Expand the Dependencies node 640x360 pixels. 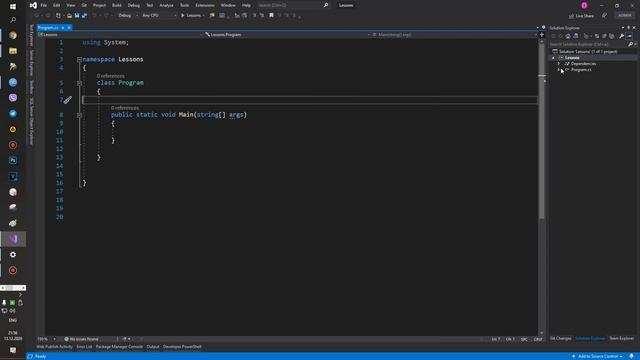tap(559, 64)
